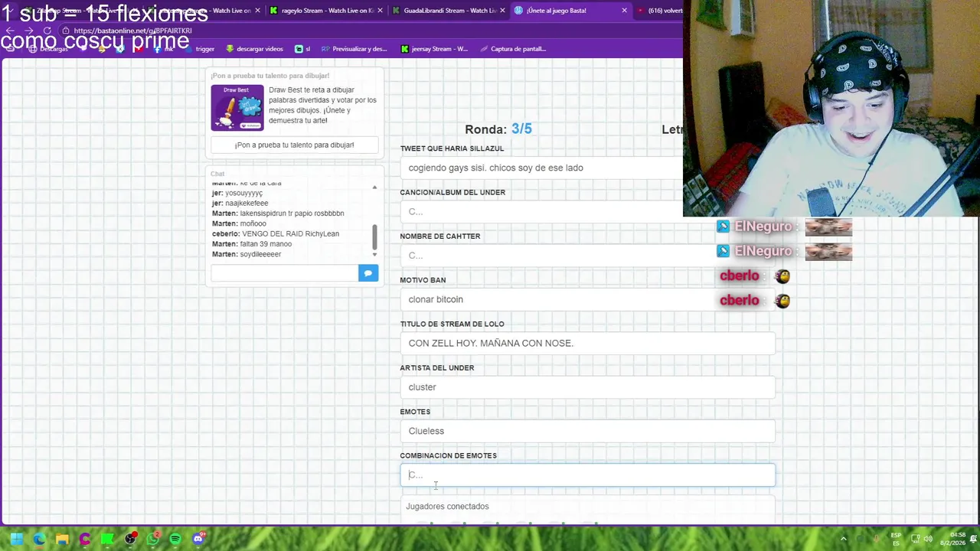Viewport: 980px width, 551px height.
Task: Open WhatsApp from the taskbar
Action: [153, 539]
